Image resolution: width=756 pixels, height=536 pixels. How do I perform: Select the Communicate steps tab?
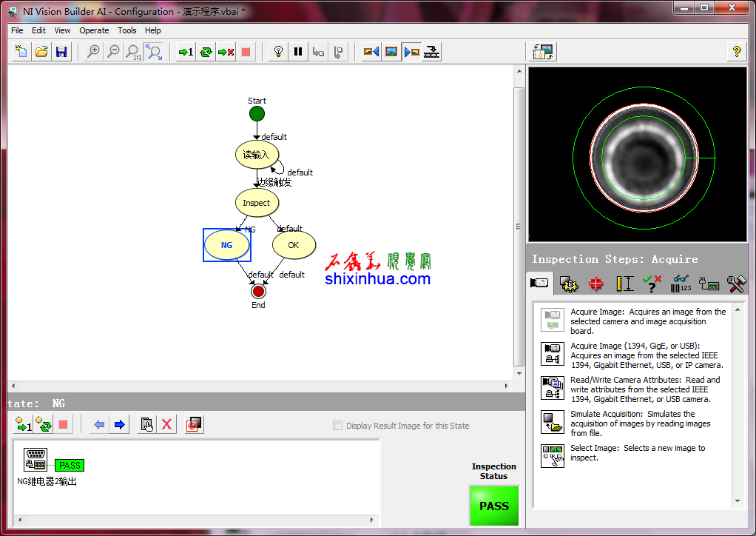pos(708,284)
